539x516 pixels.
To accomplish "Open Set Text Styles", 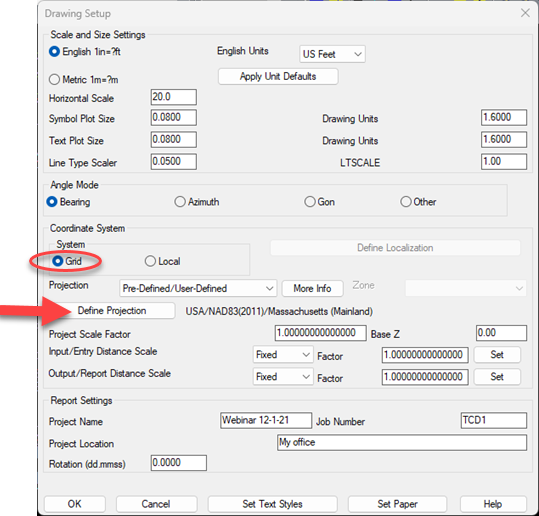I will tap(273, 504).
